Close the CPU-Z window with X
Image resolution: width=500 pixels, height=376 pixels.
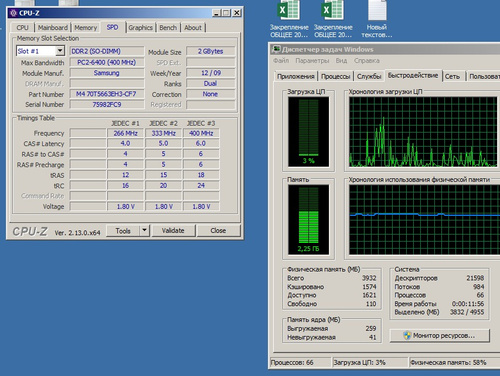pyautogui.click(x=236, y=13)
